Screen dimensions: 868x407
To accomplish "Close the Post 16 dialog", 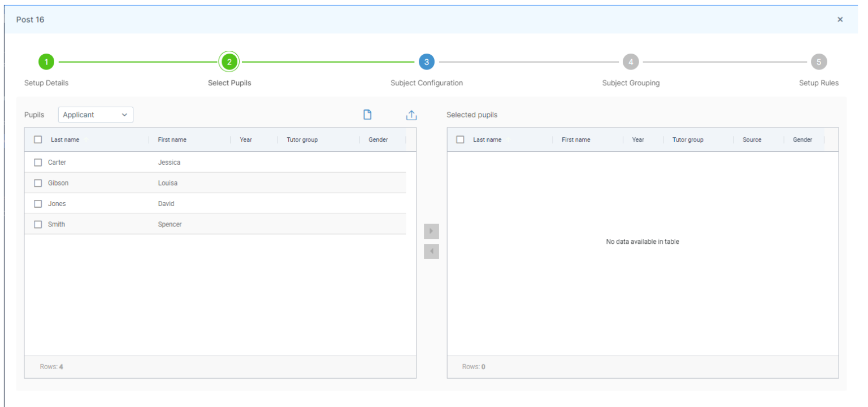I will click(x=840, y=19).
